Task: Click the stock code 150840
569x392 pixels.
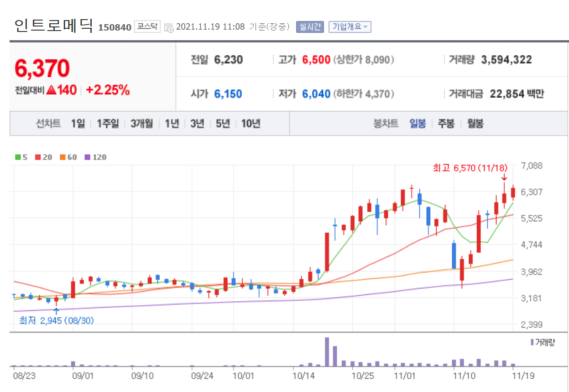Action: 115,27
